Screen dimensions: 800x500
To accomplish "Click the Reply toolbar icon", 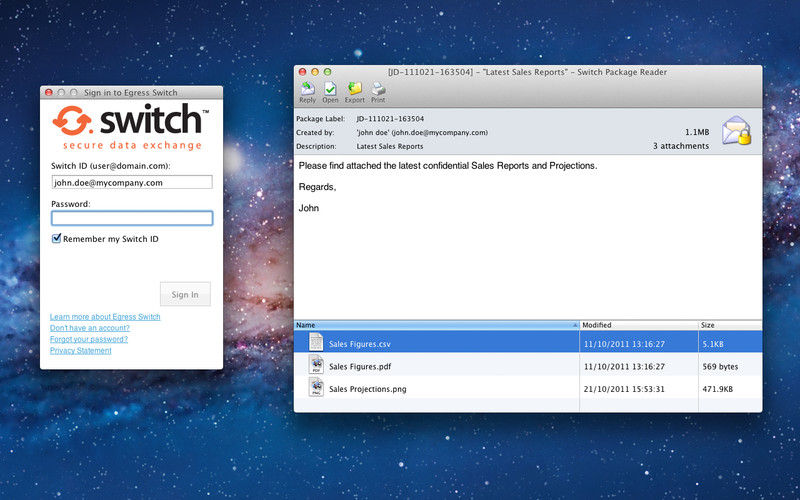I will pos(307,92).
